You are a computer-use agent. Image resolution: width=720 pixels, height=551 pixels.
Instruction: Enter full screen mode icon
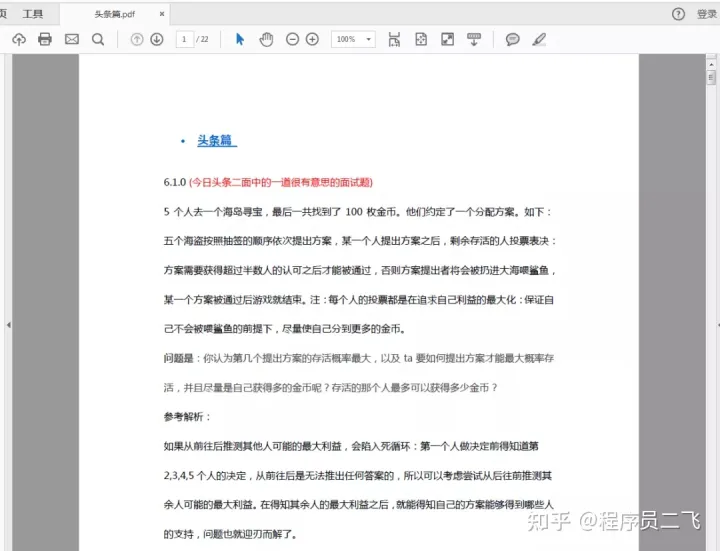tap(448, 39)
